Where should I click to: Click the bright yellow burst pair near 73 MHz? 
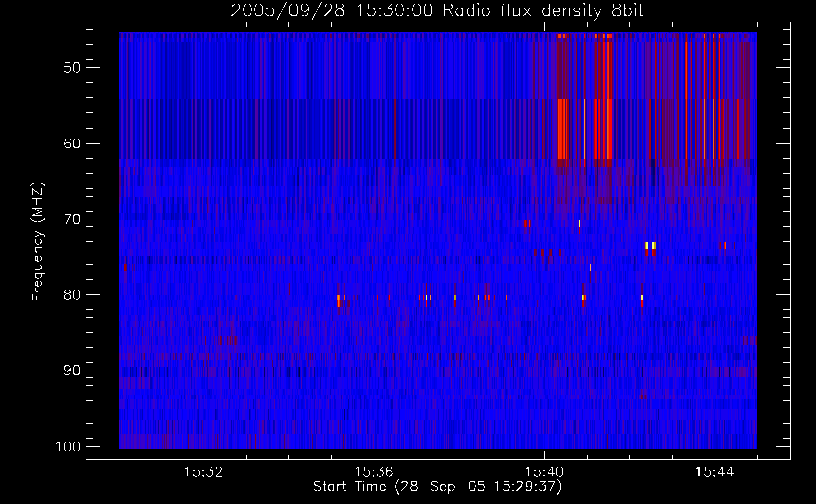(x=650, y=246)
